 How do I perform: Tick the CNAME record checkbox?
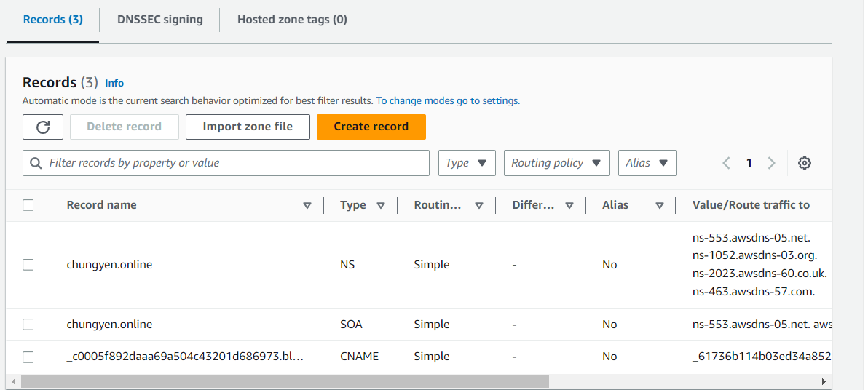28,357
